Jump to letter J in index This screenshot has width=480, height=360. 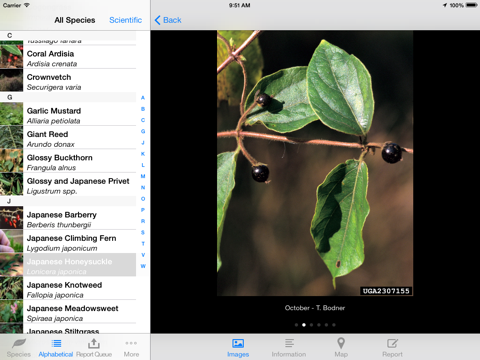point(143,143)
